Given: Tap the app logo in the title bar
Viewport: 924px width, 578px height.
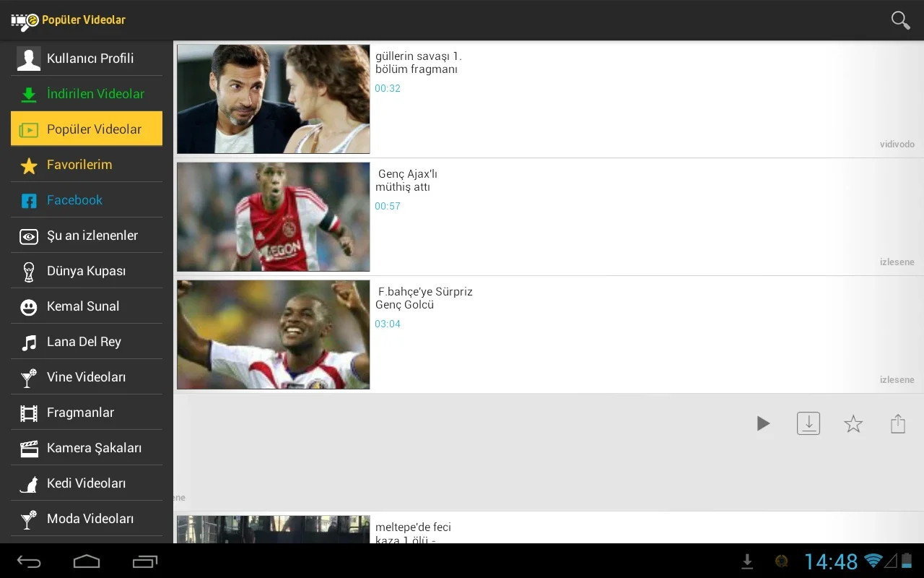Looking at the screenshot, I should tap(25, 21).
